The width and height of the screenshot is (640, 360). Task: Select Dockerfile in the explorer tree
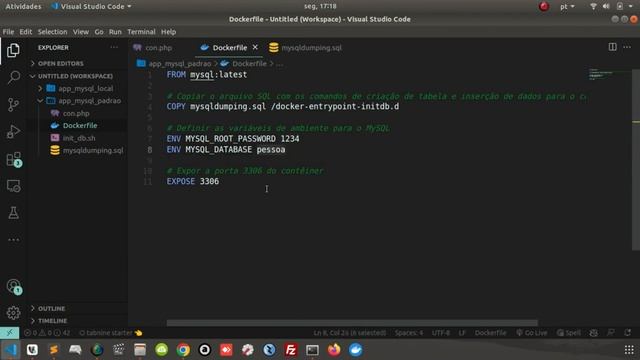tap(80, 125)
